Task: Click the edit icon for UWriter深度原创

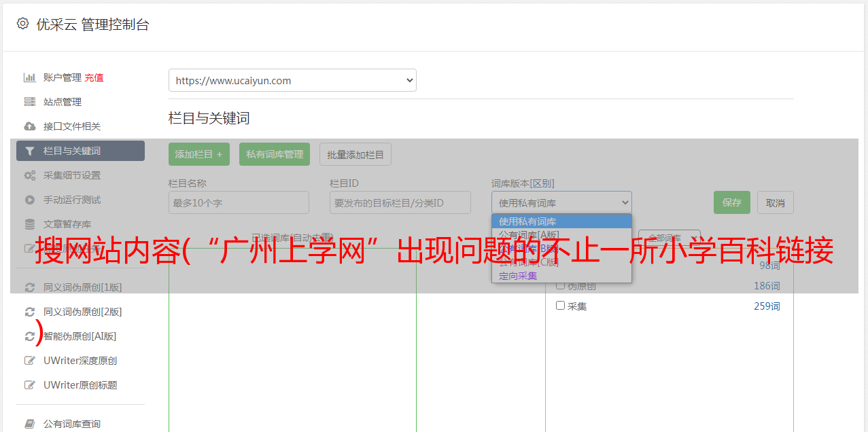Action: click(29, 361)
